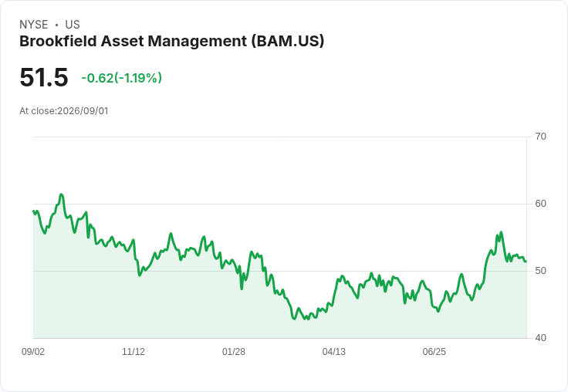Click the 51.5 current price
This screenshot has height=392, width=568.
point(44,77)
